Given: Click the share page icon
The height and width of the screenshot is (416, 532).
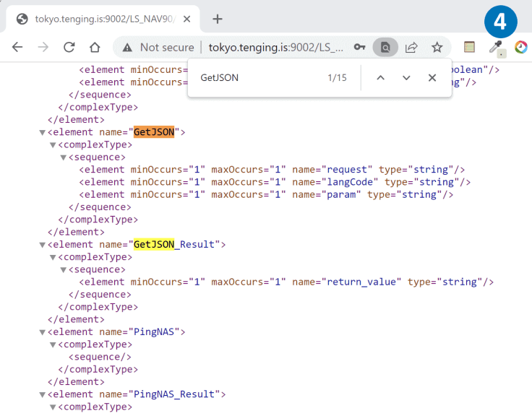Looking at the screenshot, I should click(x=411, y=47).
